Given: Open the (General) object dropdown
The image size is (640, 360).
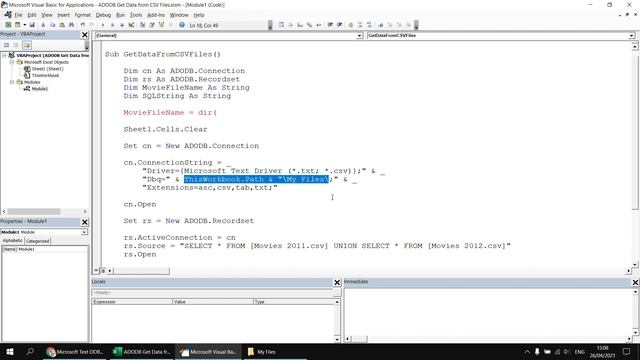Looking at the screenshot, I should (x=359, y=36).
